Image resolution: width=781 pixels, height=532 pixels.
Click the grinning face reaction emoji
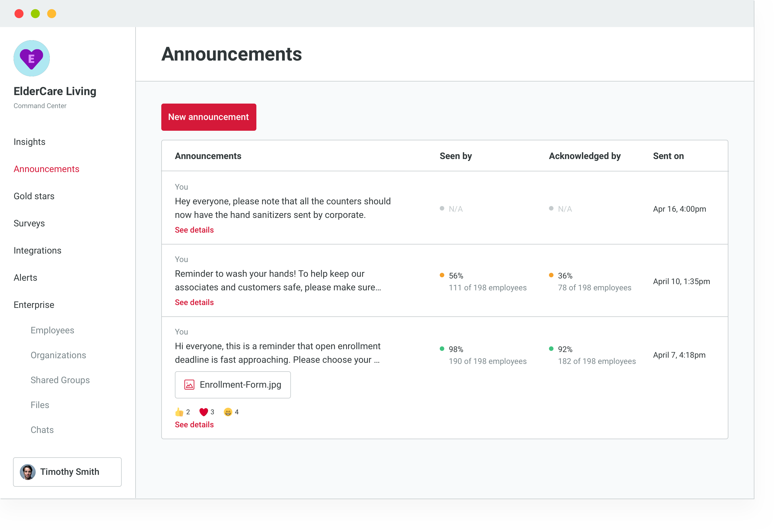click(228, 412)
